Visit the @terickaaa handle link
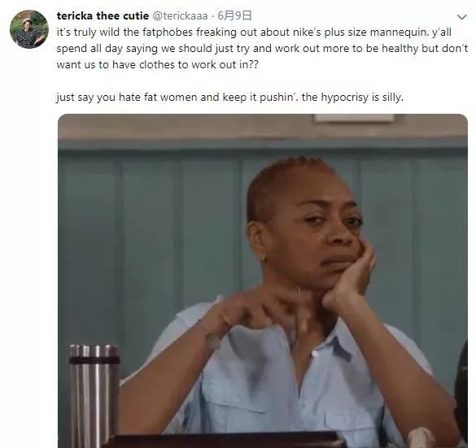Screen dimensions: 476x448 (180, 15)
